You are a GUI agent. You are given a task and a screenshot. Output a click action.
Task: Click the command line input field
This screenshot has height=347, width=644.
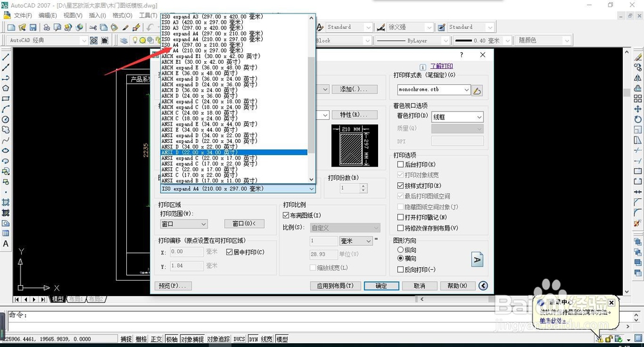[316, 316]
